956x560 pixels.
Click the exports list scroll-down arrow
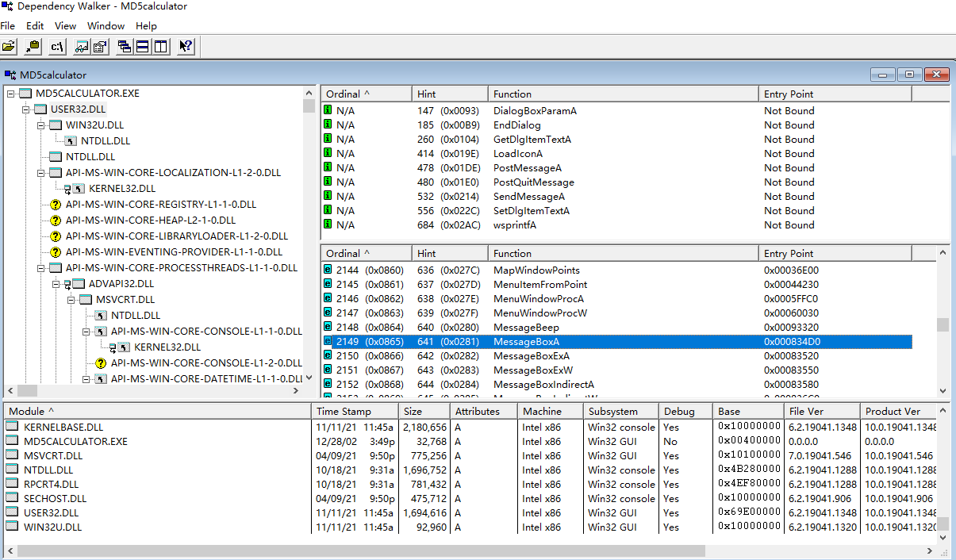[x=943, y=391]
